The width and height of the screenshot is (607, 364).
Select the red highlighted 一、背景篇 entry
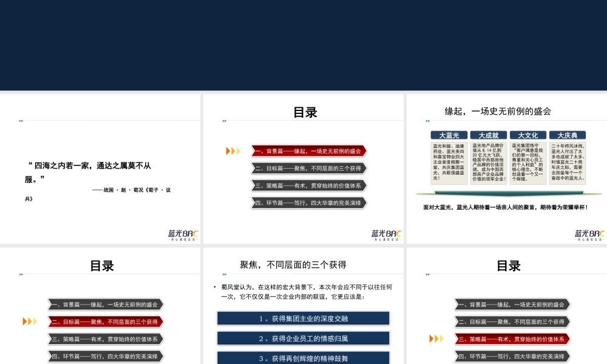pos(308,151)
